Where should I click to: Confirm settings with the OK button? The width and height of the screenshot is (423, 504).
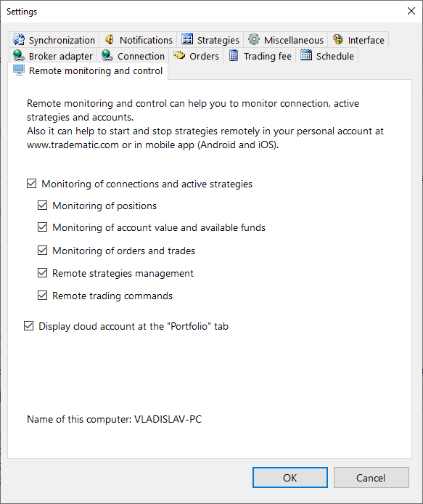(x=290, y=478)
